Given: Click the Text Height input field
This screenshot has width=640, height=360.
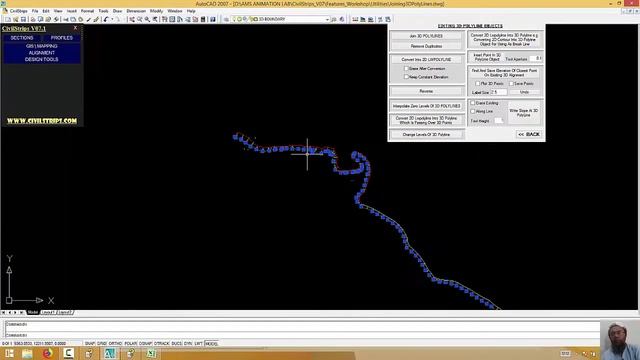Looking at the screenshot, I should pyautogui.click(x=499, y=120).
